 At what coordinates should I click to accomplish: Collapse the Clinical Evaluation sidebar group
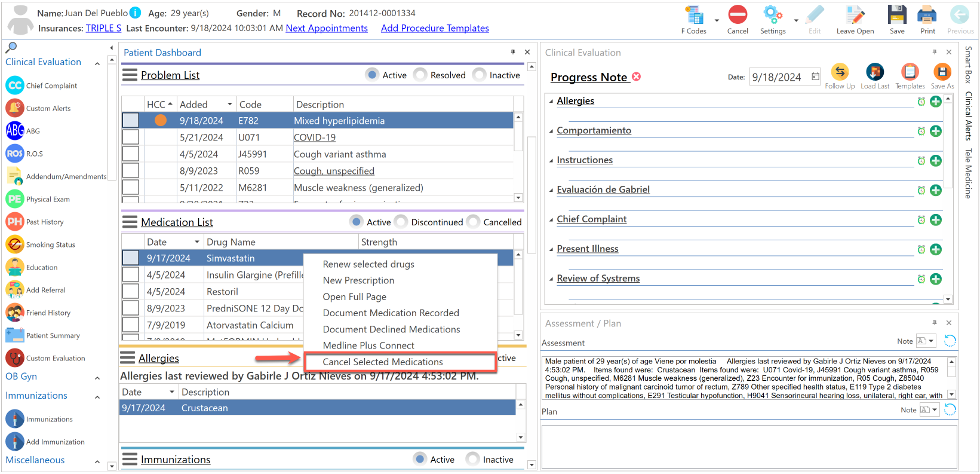[x=97, y=63]
